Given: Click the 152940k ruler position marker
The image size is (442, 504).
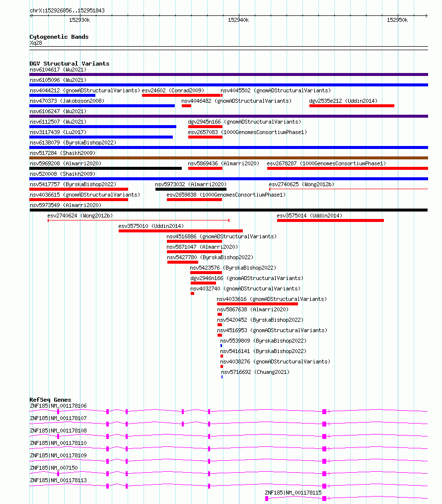Looking at the screenshot, I should point(238,20).
